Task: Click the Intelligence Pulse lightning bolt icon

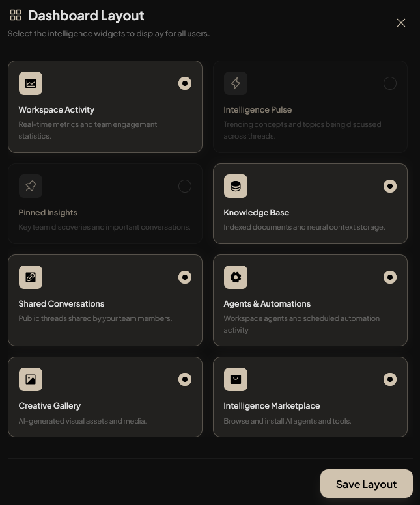Action: tap(236, 83)
